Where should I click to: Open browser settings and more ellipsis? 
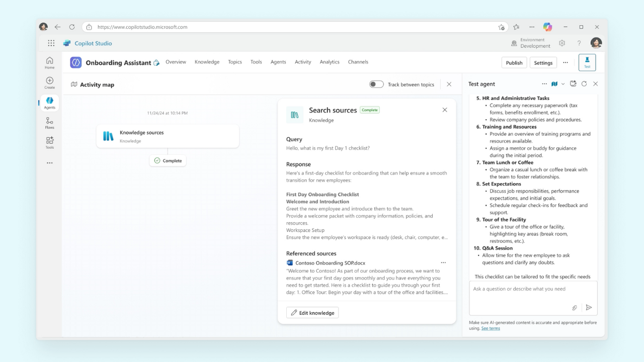click(x=532, y=27)
